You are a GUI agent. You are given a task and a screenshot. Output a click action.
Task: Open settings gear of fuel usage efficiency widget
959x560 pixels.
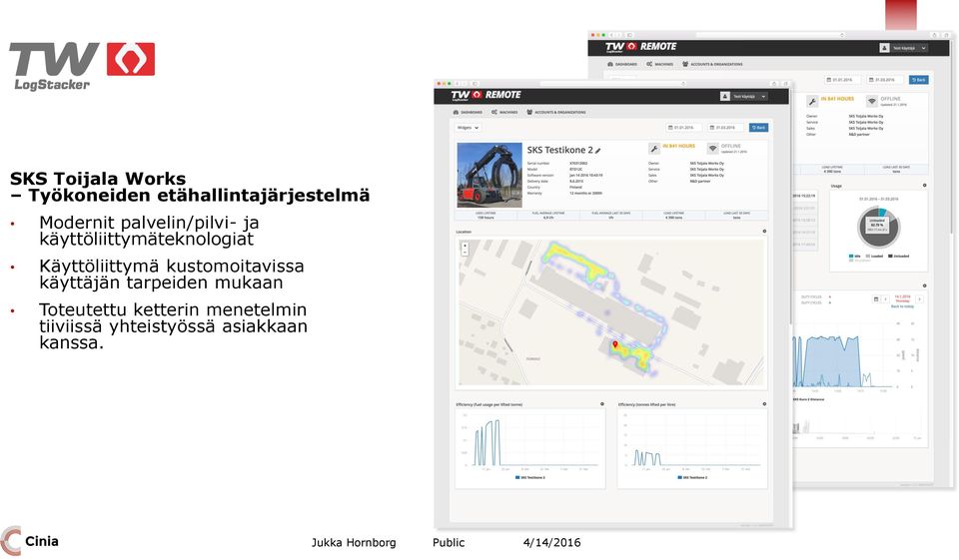[x=601, y=403]
